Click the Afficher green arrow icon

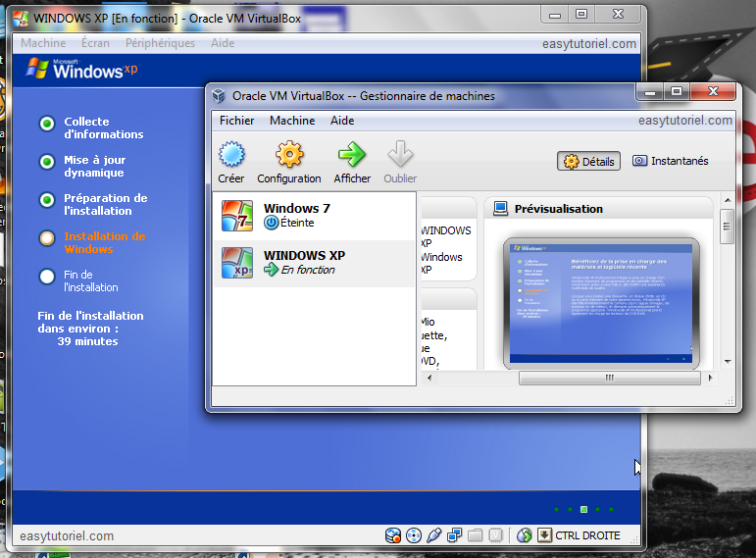[x=352, y=154]
